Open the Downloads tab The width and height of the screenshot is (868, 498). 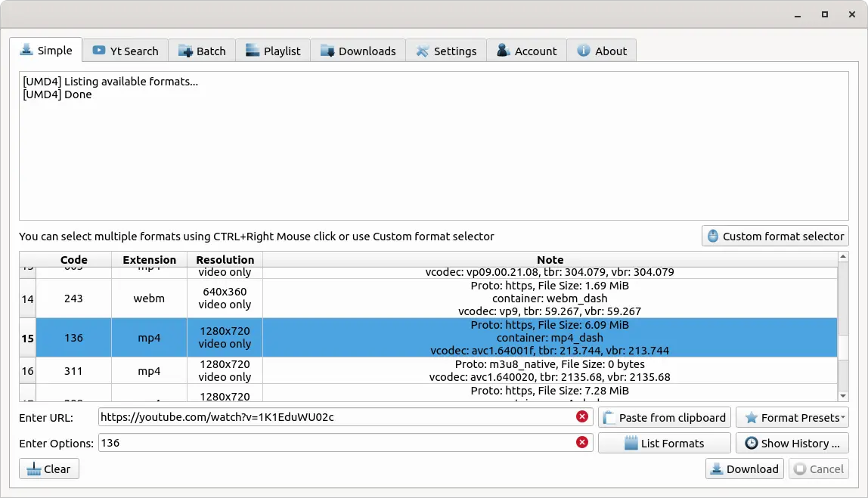[358, 51]
